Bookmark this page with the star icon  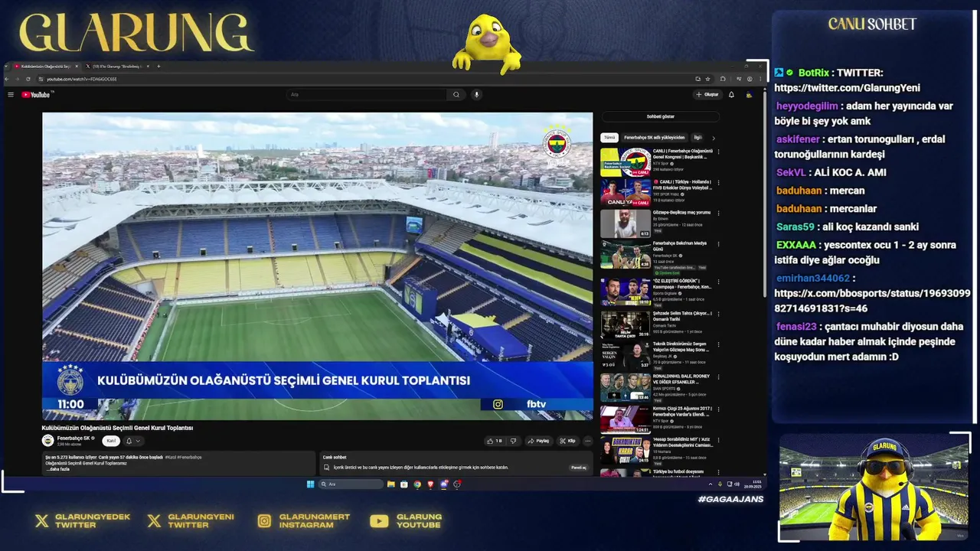tap(707, 79)
